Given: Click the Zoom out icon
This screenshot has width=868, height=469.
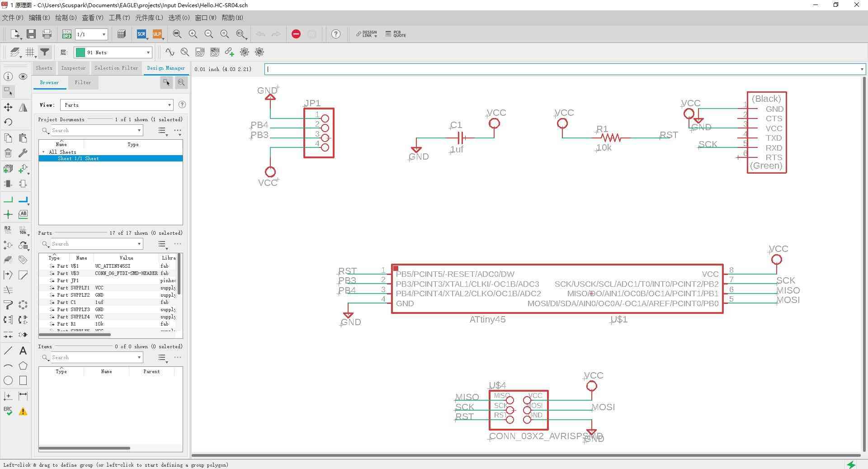Looking at the screenshot, I should pyautogui.click(x=208, y=34).
